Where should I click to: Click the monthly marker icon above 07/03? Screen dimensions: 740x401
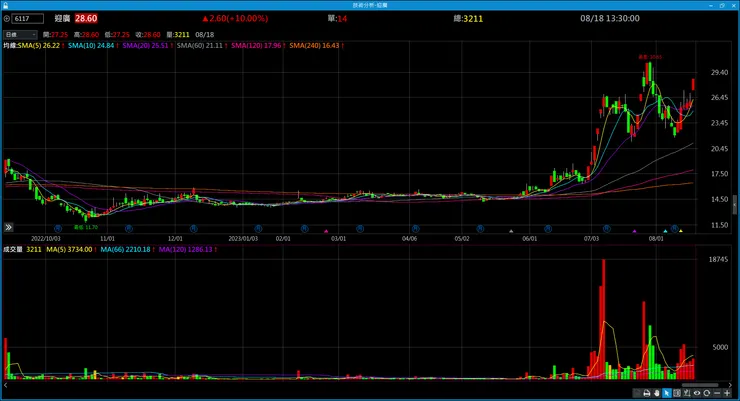coord(606,229)
